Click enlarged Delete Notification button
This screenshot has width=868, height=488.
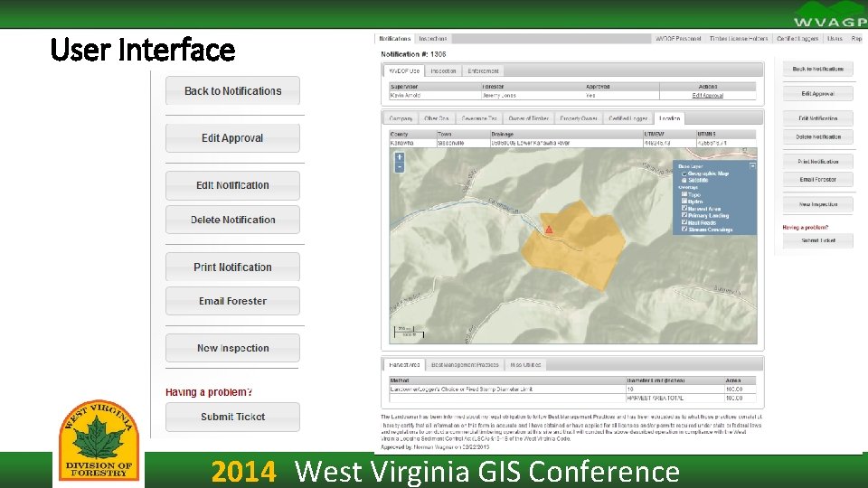click(x=232, y=220)
